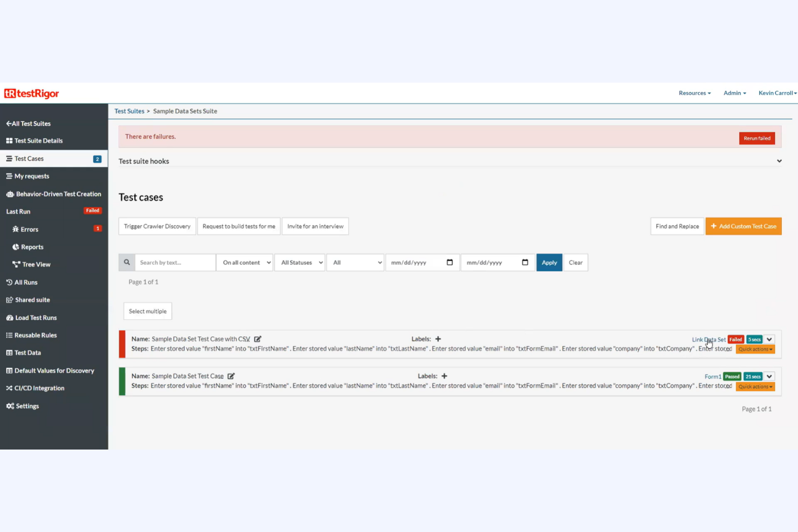Image resolution: width=798 pixels, height=532 pixels.
Task: Open the On all content dropdown
Action: tap(245, 262)
